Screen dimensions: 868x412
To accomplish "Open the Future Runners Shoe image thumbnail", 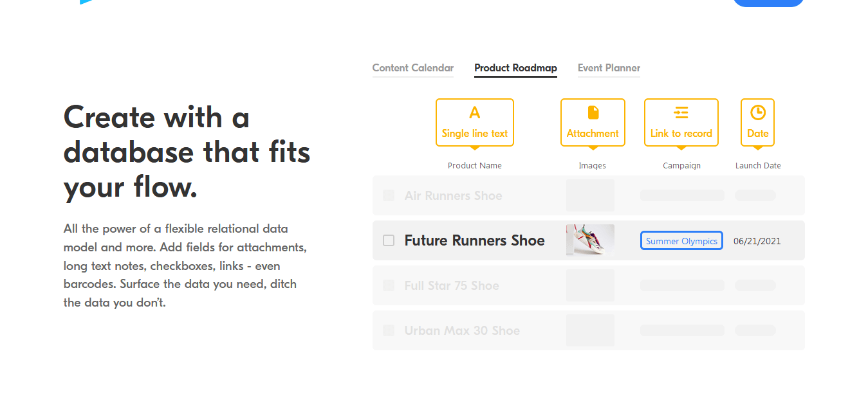I will [x=590, y=240].
